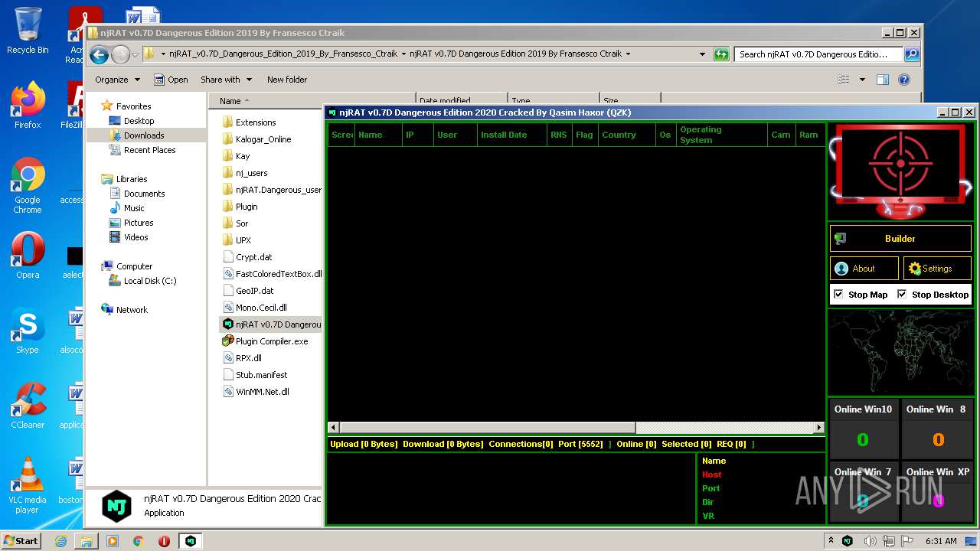
Task: Select the Online Win 8 counter tile
Action: click(x=936, y=429)
